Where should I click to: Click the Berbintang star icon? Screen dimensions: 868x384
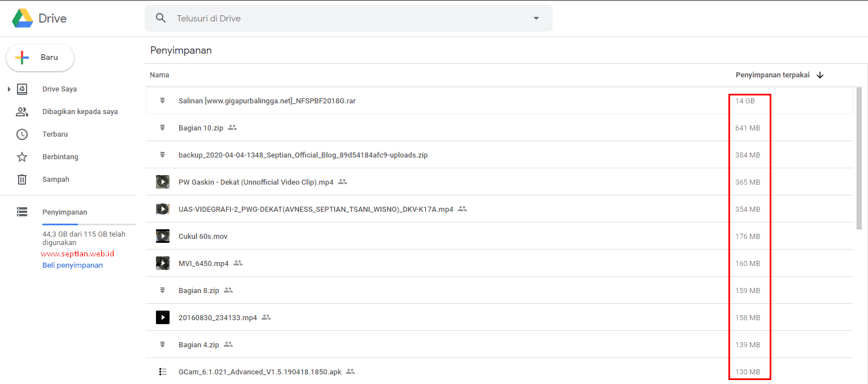pos(21,156)
